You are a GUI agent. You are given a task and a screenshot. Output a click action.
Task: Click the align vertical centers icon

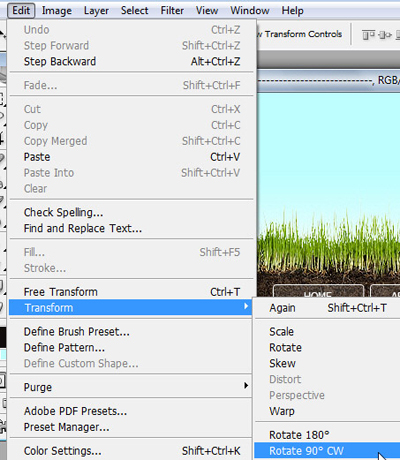click(385, 34)
